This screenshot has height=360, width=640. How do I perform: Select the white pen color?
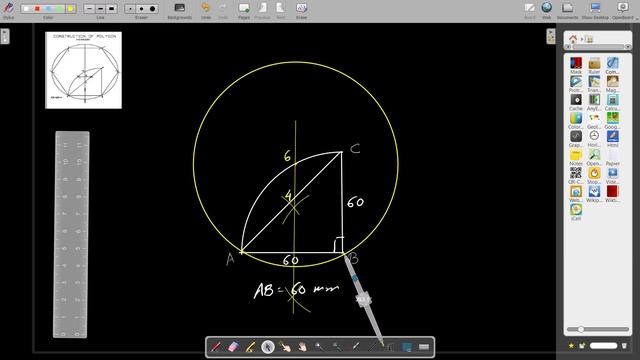pyautogui.click(x=26, y=9)
